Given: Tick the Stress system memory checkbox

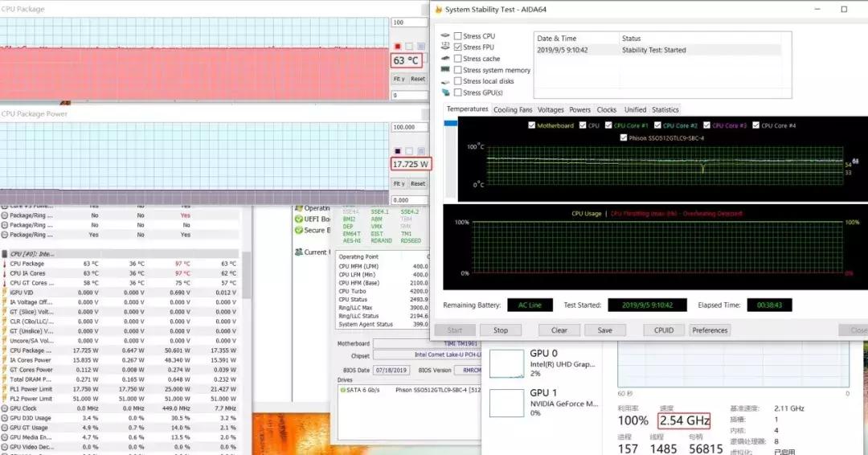Looking at the screenshot, I should click(x=457, y=70).
